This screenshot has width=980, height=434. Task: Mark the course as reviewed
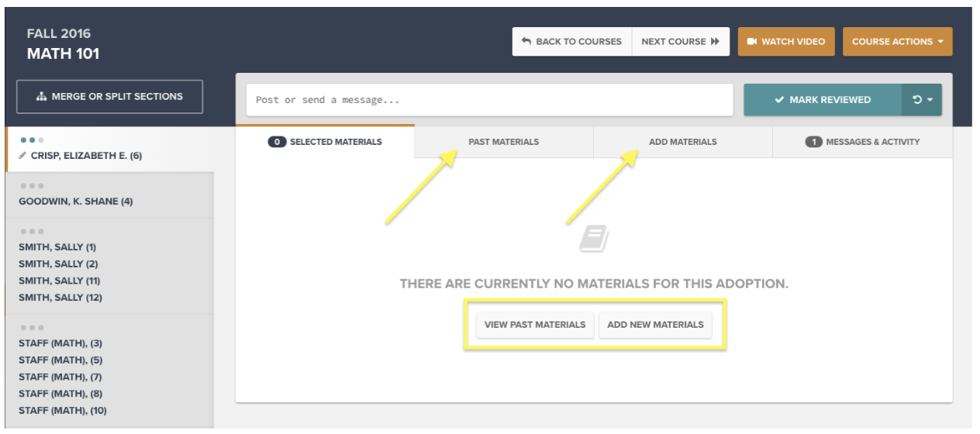point(822,100)
